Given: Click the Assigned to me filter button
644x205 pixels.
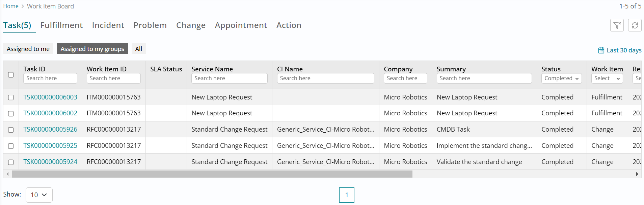Looking at the screenshot, I should point(28,49).
